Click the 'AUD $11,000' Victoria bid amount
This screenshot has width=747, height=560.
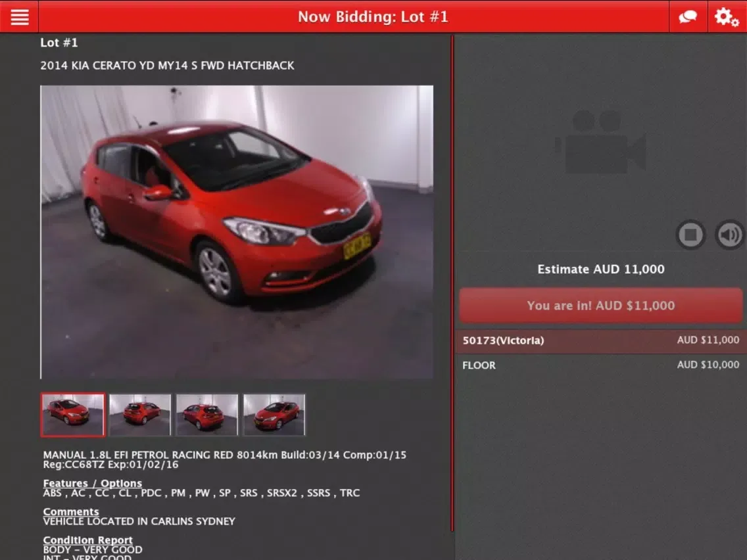pos(708,340)
